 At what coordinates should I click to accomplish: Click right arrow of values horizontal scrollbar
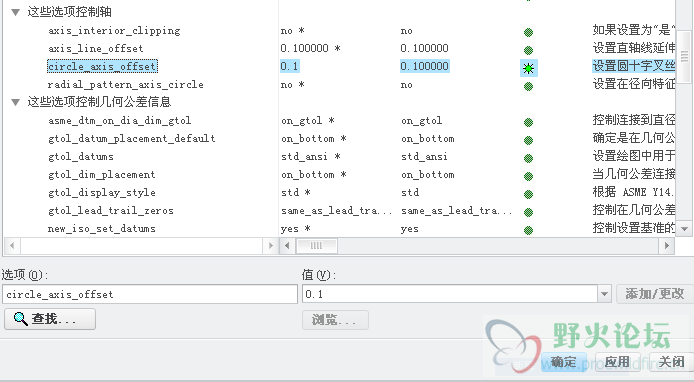tap(667, 246)
